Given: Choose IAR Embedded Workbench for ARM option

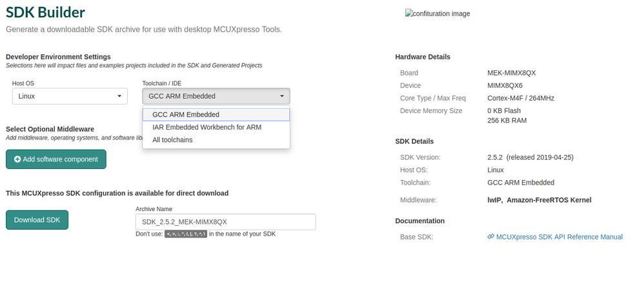Looking at the screenshot, I should (x=206, y=127).
